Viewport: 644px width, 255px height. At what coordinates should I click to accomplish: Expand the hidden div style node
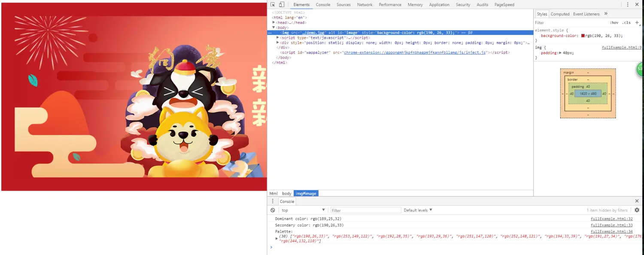(278, 43)
